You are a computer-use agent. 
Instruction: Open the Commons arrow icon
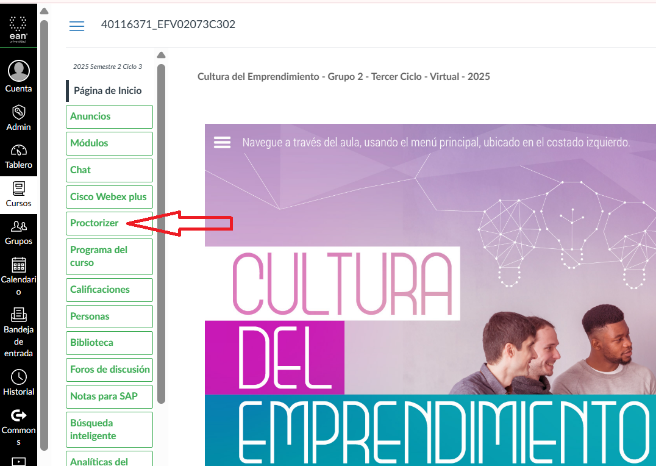pyautogui.click(x=18, y=415)
